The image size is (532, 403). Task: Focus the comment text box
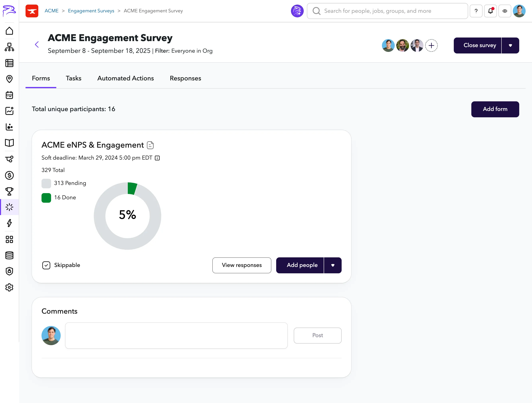point(176,335)
